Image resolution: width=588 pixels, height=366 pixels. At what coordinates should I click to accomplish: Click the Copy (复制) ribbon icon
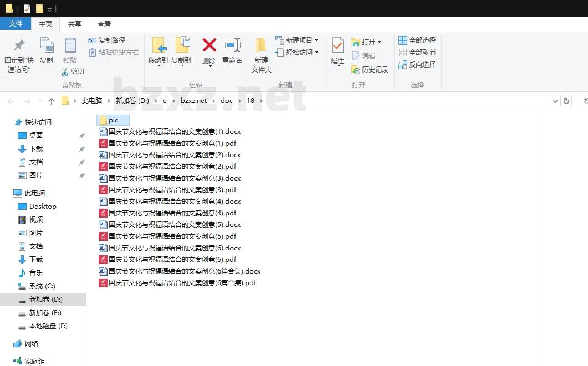coord(47,45)
